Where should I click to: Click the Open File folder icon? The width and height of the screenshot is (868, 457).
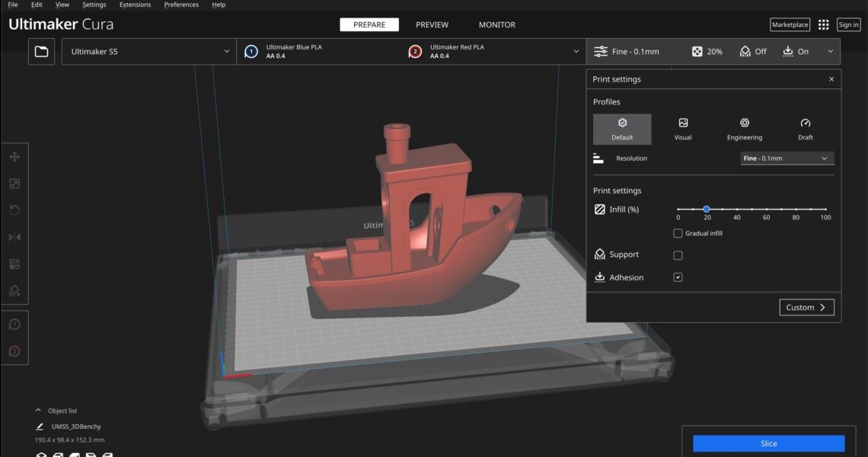41,52
